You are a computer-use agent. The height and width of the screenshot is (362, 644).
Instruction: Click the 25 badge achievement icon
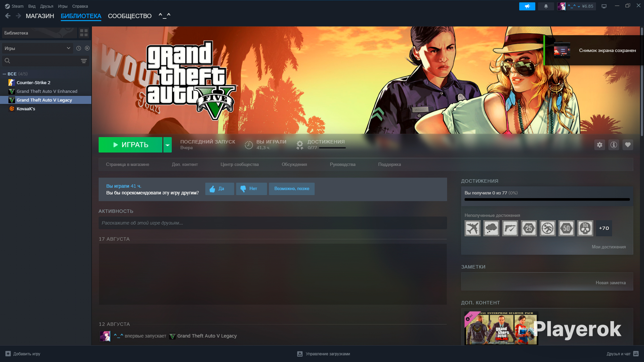(x=529, y=228)
